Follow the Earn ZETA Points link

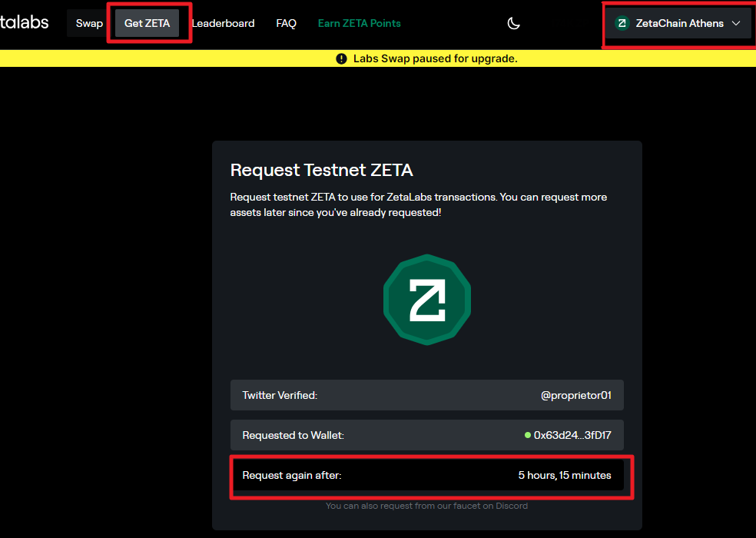[x=360, y=23]
